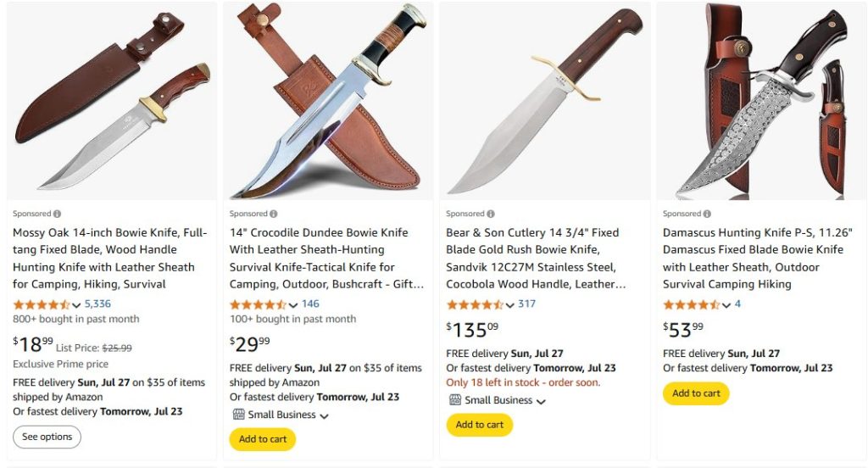Click the Small Business badge icon under Crocodile Dundee knife

238,415
